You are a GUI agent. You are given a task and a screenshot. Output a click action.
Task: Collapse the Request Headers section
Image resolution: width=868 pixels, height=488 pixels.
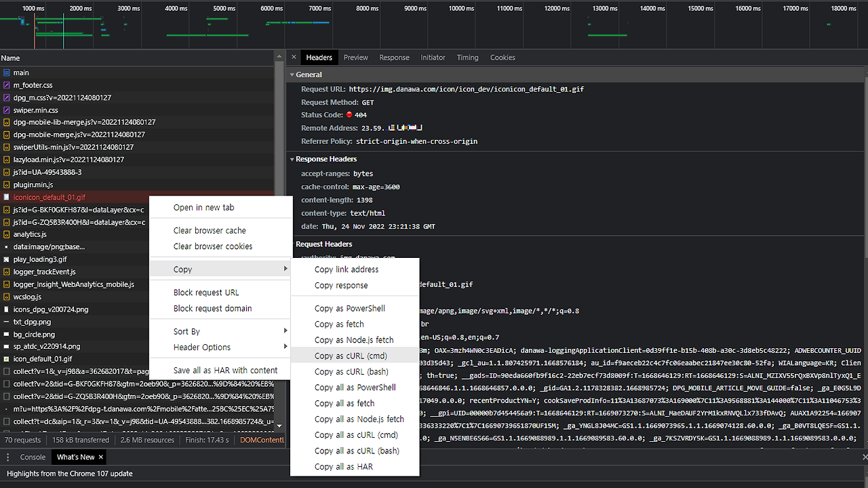click(292, 244)
